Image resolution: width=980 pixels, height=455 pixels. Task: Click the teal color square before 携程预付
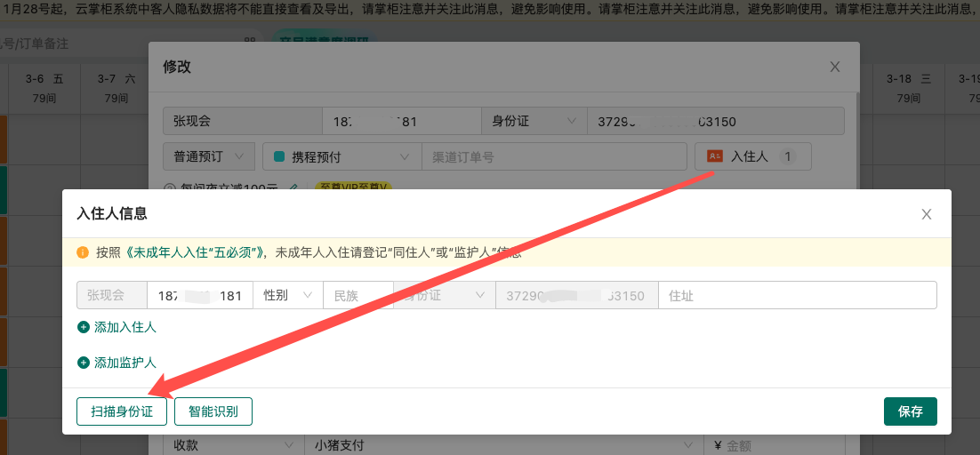coord(279,156)
